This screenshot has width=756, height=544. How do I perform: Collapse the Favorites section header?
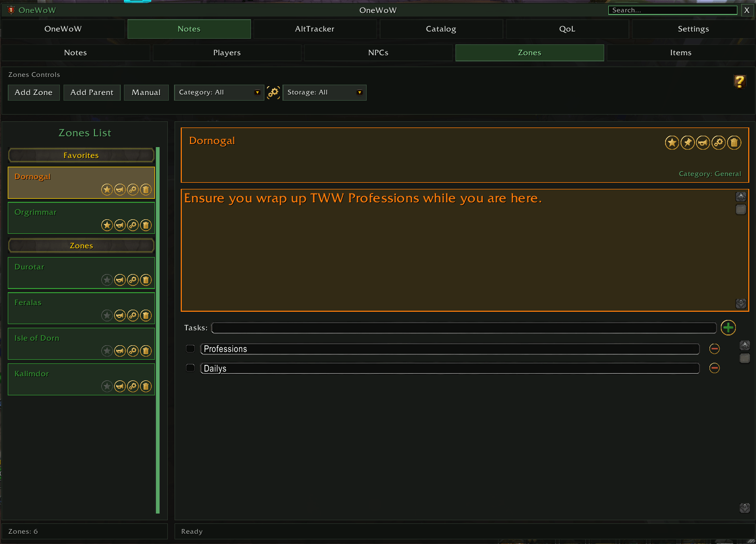81,155
